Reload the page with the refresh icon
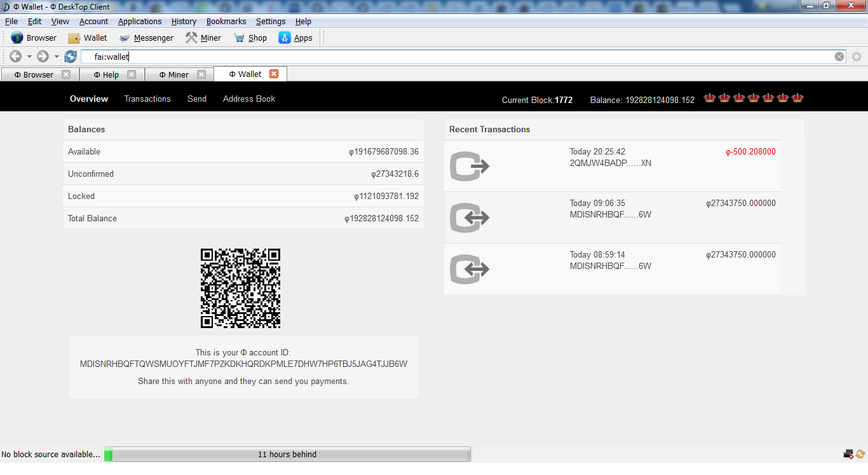The image size is (868, 475). tap(71, 57)
